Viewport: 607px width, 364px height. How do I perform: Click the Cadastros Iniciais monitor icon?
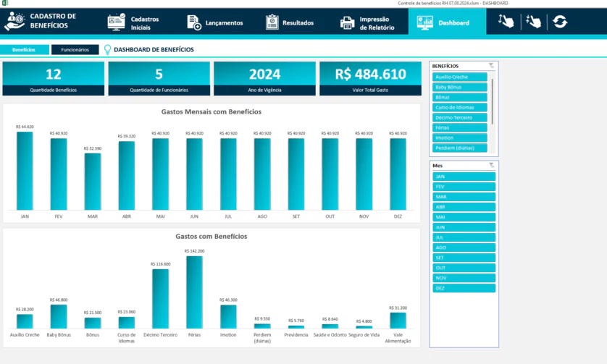[x=116, y=22]
